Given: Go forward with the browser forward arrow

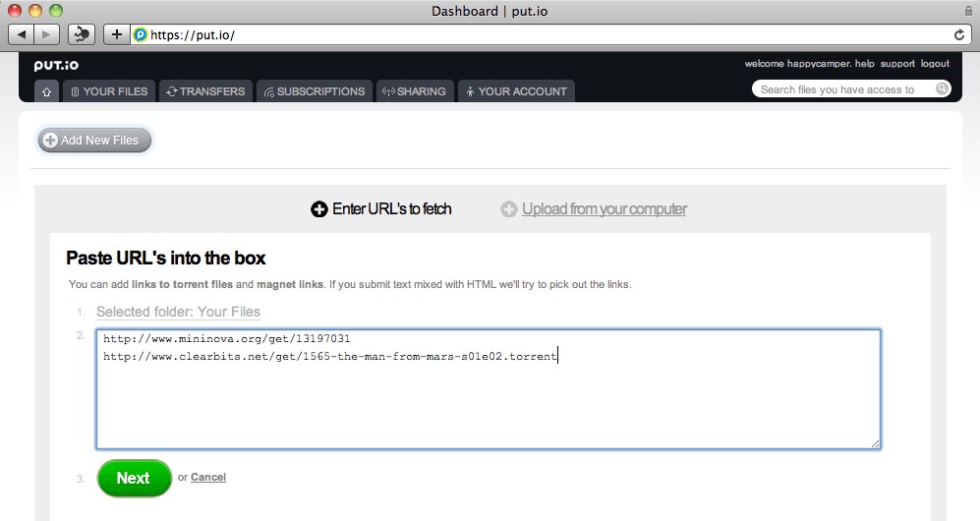Looking at the screenshot, I should (x=47, y=34).
